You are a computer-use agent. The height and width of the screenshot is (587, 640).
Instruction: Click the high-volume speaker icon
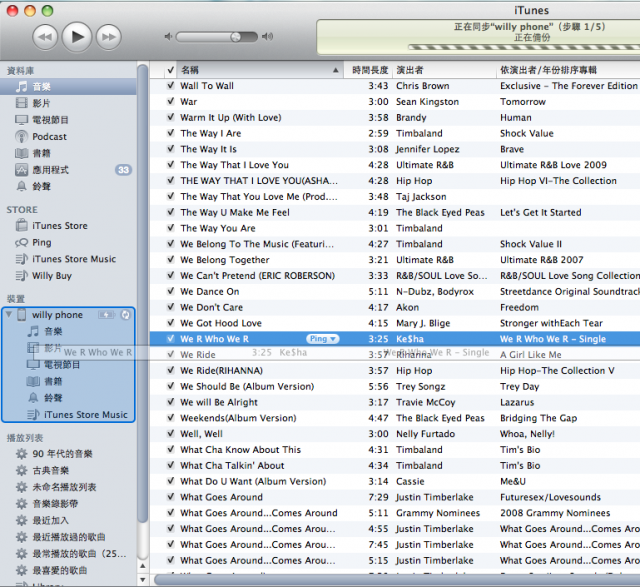267,37
